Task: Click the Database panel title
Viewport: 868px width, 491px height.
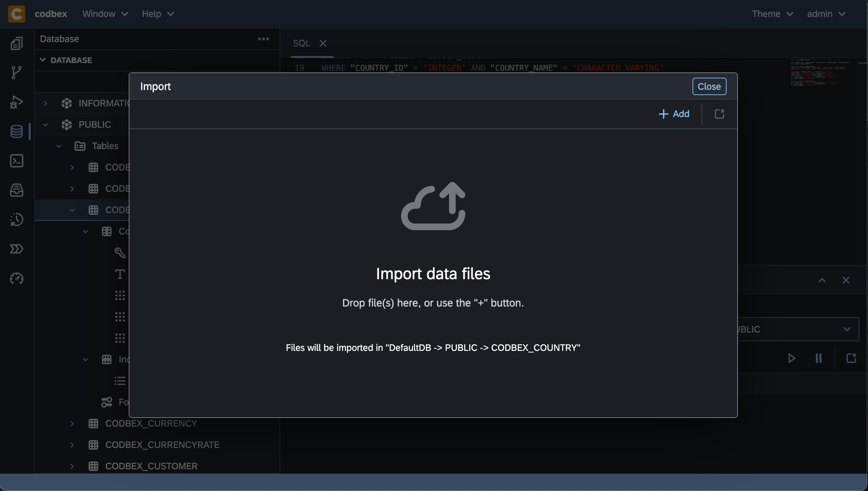Action: [x=59, y=39]
